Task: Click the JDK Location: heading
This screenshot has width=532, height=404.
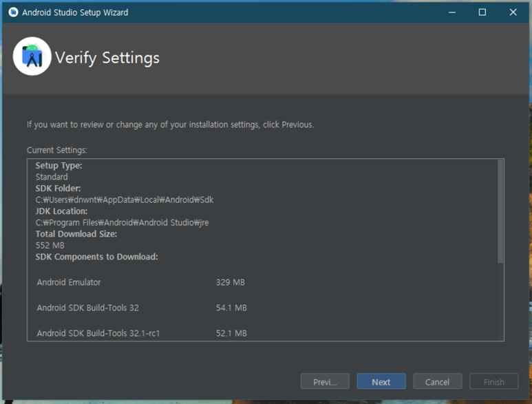Action: pyautogui.click(x=61, y=211)
